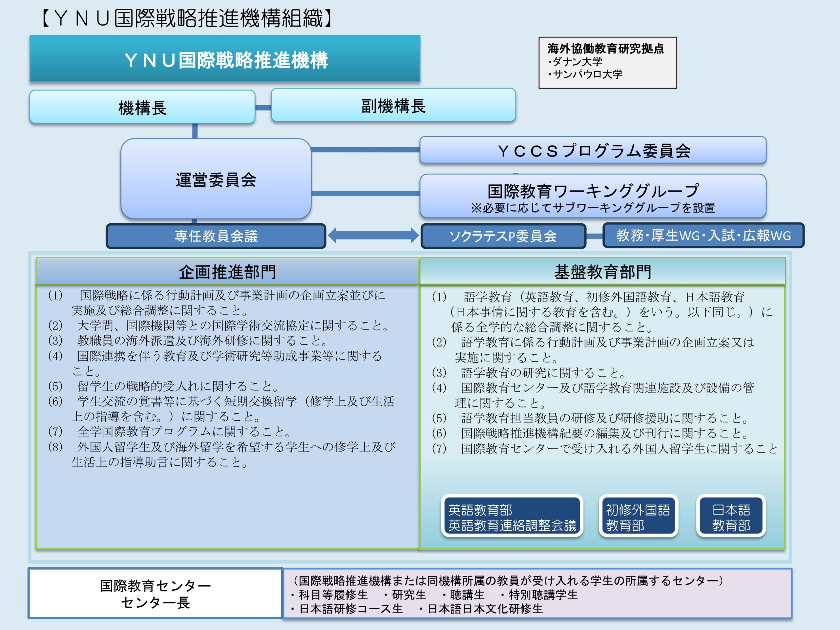Click item (3) 語学教育の研究に関すること

click(529, 372)
